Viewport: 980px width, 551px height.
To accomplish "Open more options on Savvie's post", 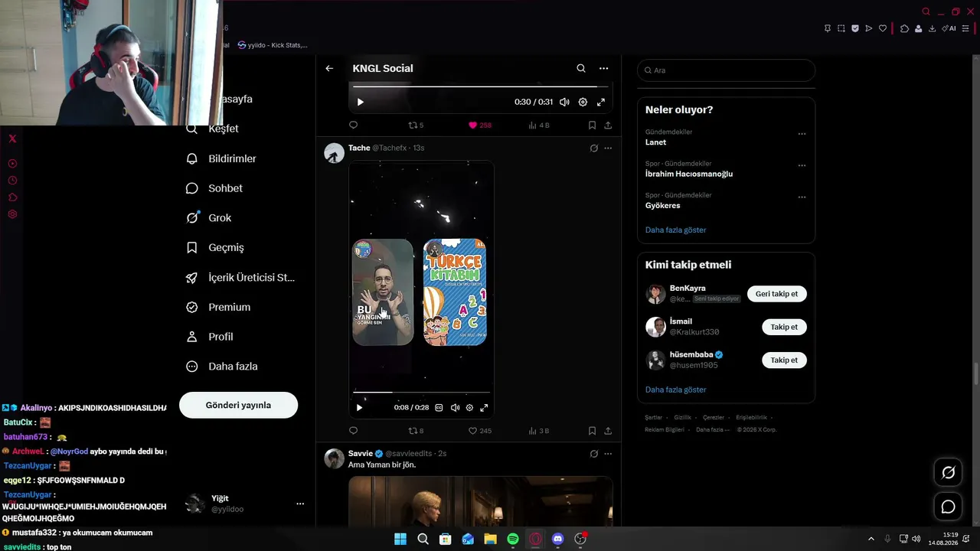I will pos(608,453).
